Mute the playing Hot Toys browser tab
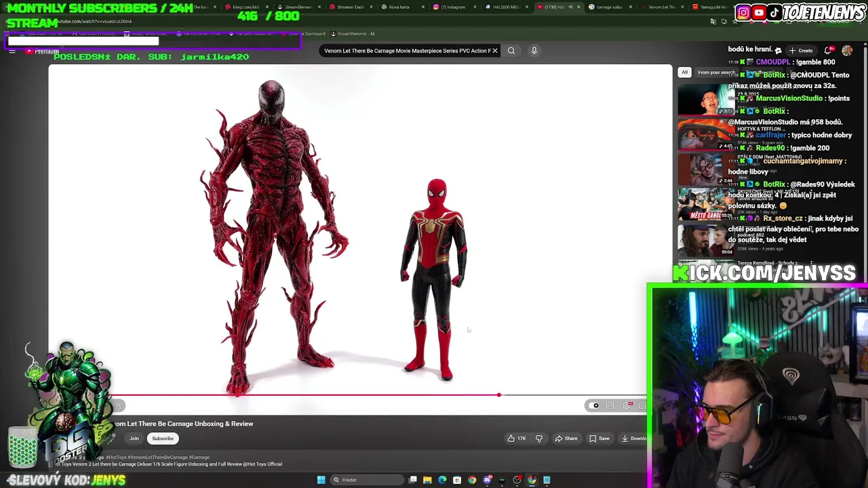This screenshot has height=488, width=868. pos(570,7)
